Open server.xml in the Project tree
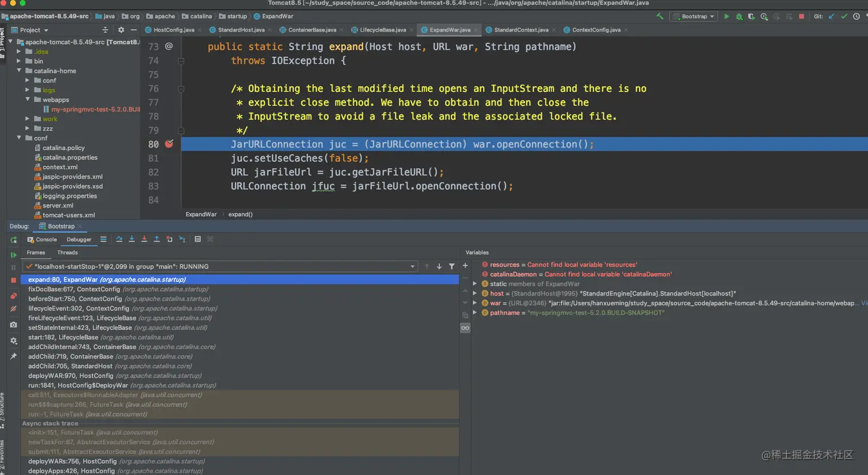The image size is (868, 475). pos(57,205)
